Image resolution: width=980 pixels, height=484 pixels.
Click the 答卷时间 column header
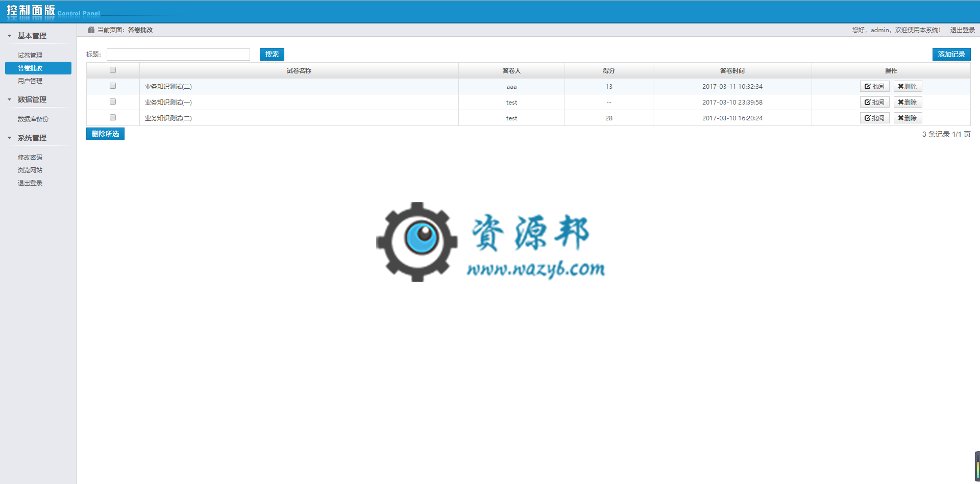pos(732,71)
